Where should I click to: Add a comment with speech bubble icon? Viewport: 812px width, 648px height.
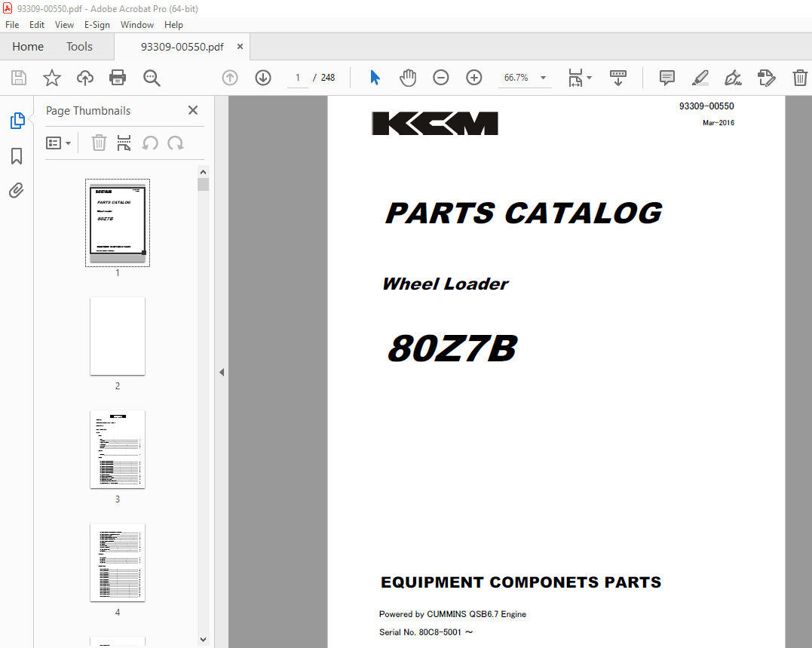pyautogui.click(x=667, y=78)
